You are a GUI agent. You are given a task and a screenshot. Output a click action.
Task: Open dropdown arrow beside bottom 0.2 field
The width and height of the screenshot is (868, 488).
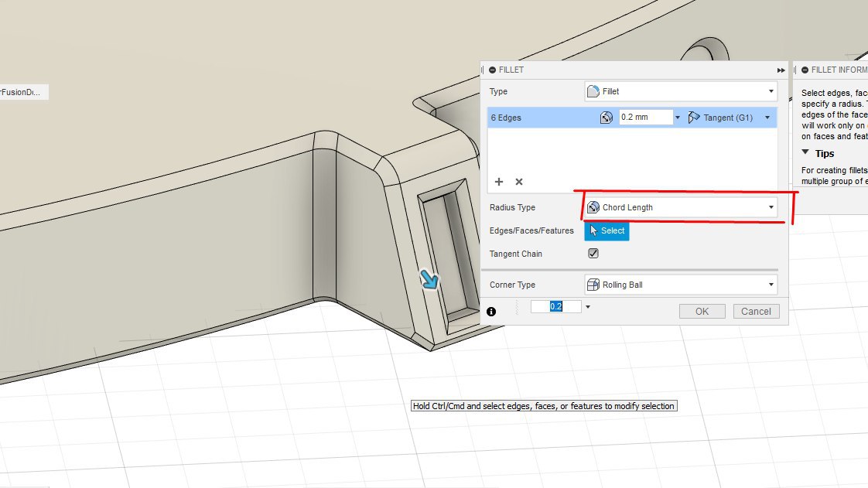588,306
